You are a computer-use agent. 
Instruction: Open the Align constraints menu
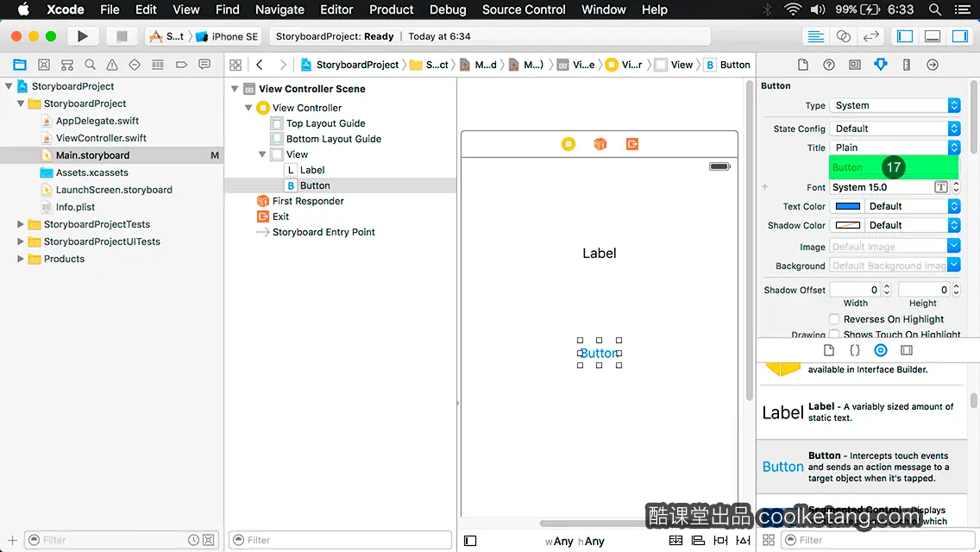coord(698,540)
